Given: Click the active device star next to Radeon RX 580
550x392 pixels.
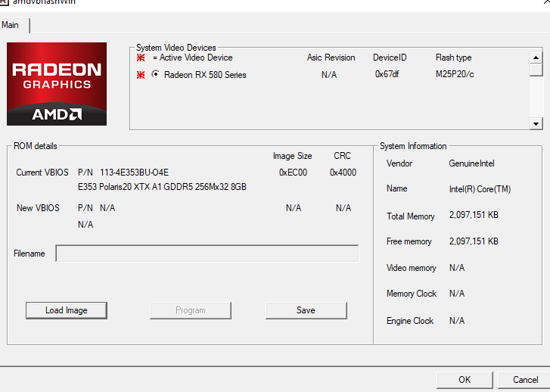Looking at the screenshot, I should click(x=141, y=75).
